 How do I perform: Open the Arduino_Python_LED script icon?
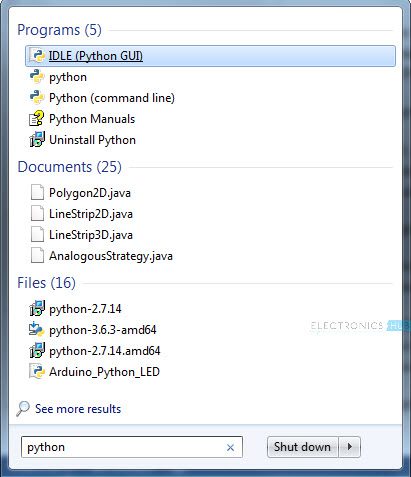coord(37,372)
